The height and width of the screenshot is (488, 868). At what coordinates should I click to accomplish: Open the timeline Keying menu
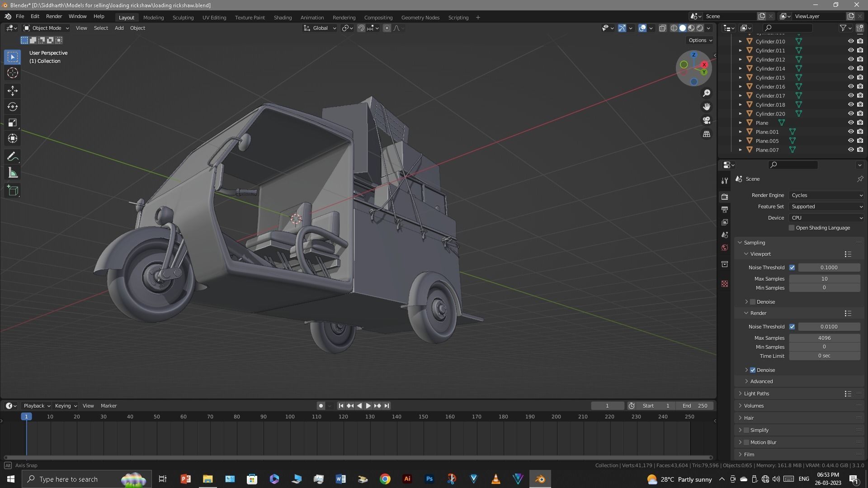(66, 406)
